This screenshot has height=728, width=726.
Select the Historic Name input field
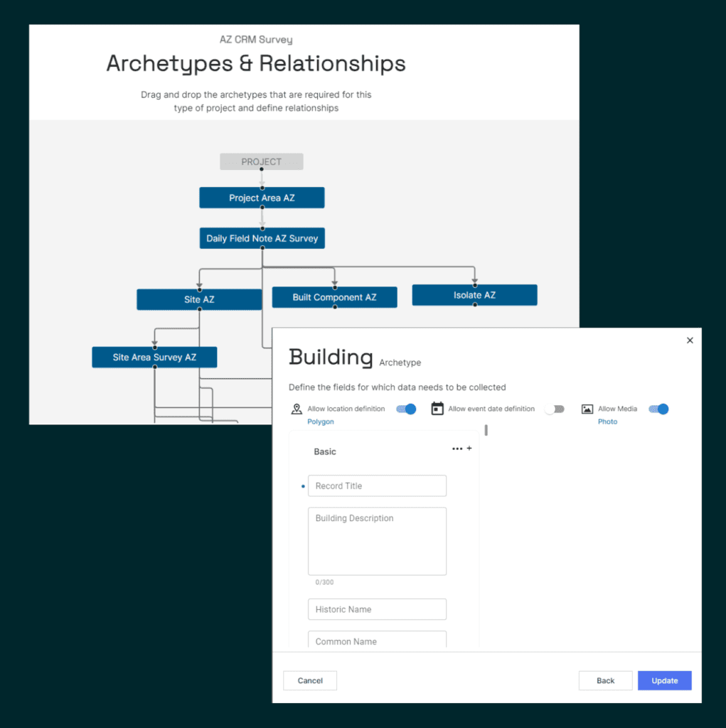point(377,609)
